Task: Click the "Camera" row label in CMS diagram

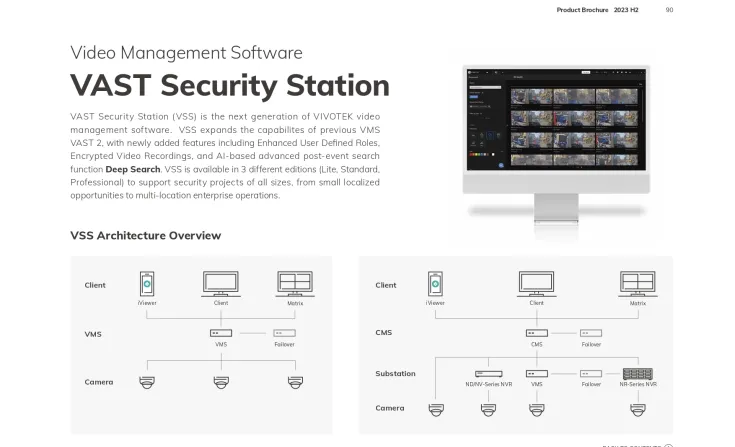Action: click(390, 408)
